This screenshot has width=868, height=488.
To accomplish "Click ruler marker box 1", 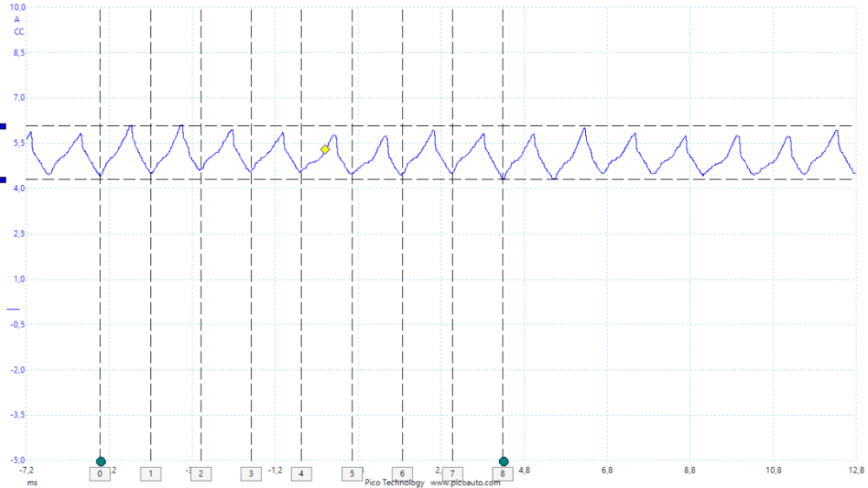I will [x=151, y=474].
